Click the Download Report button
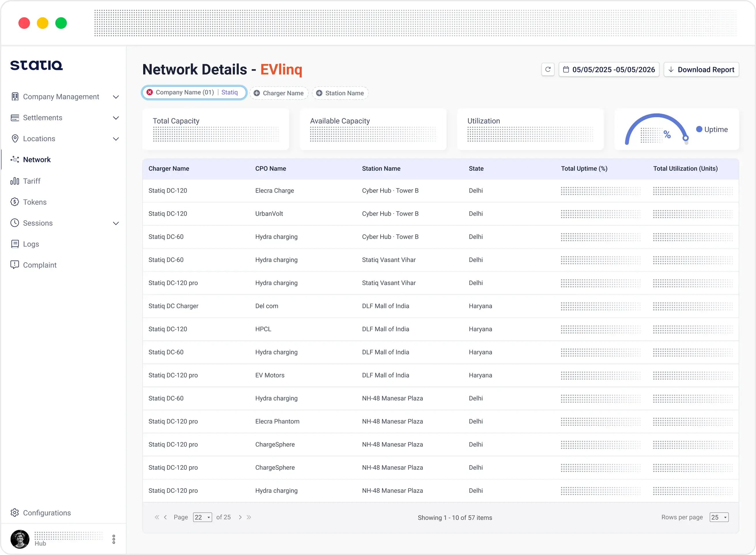This screenshot has height=555, width=756. (x=701, y=70)
